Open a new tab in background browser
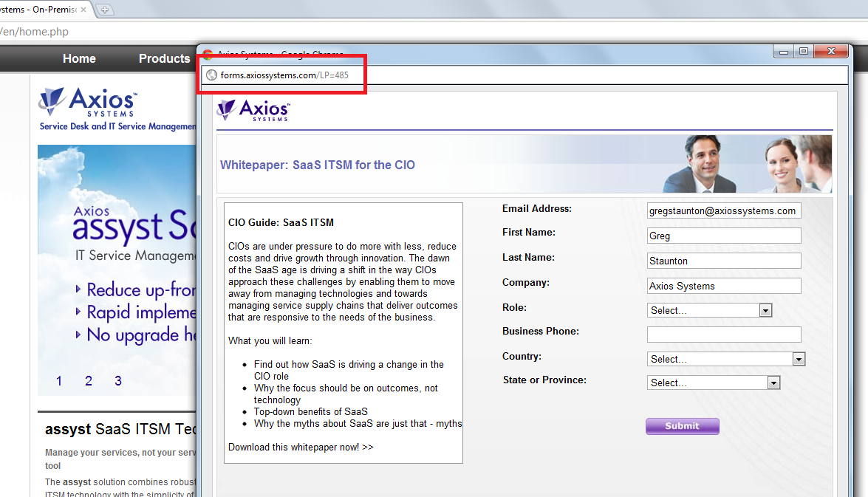 [104, 10]
